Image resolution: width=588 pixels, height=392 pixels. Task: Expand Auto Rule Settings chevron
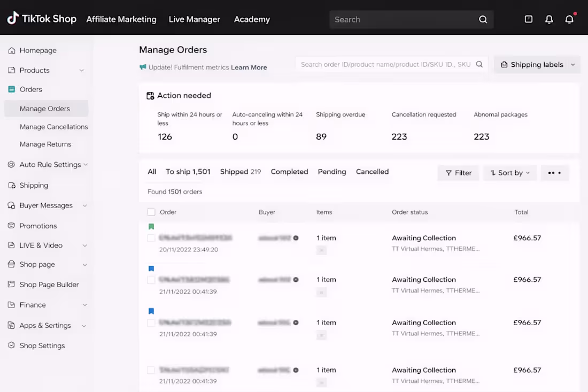[x=86, y=165]
